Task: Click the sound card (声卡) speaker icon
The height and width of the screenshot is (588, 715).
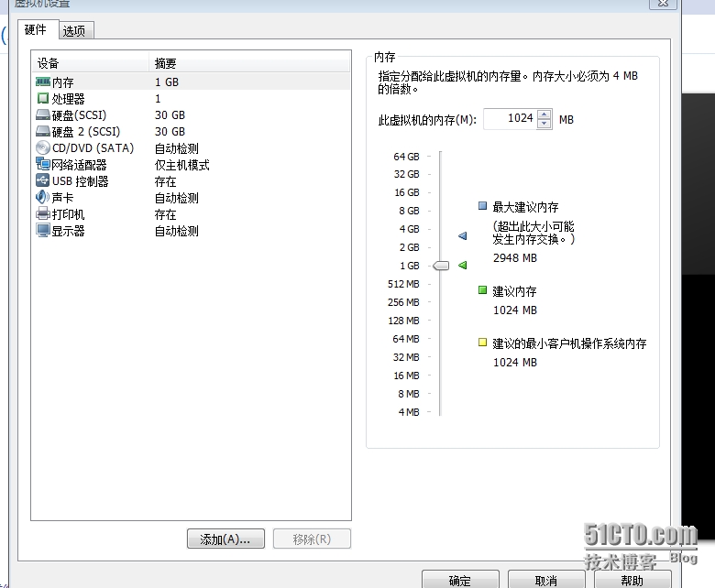Action: click(x=42, y=197)
